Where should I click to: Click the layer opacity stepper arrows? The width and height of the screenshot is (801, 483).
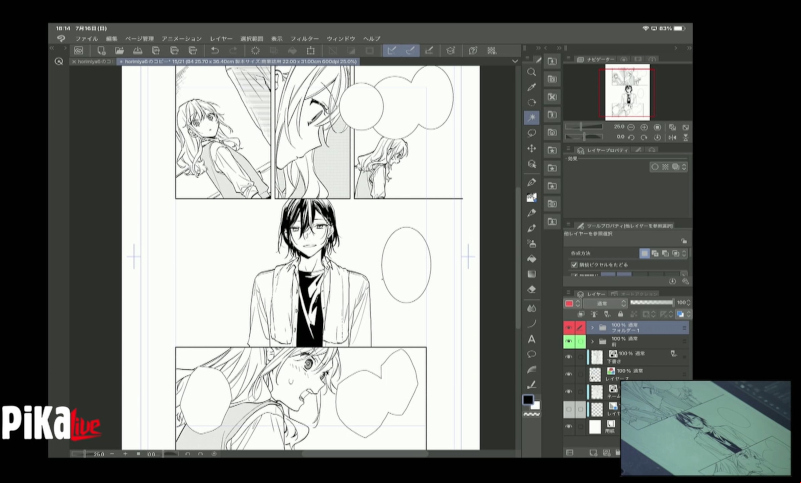click(688, 303)
